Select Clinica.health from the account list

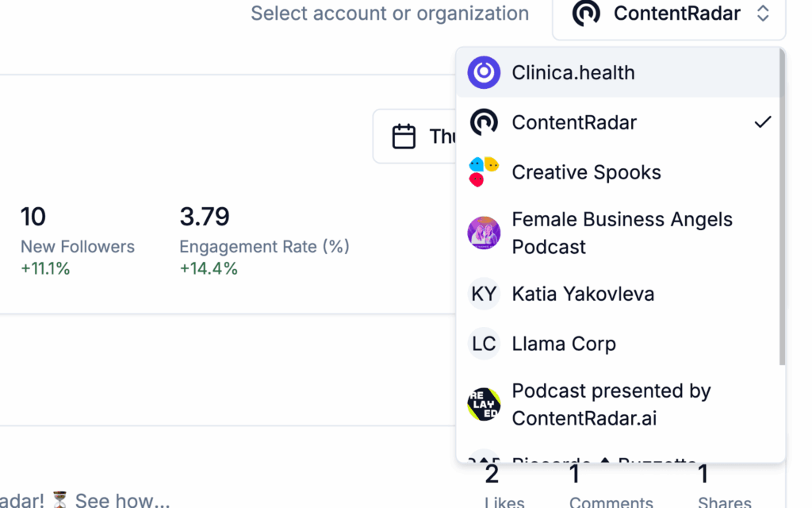(573, 73)
